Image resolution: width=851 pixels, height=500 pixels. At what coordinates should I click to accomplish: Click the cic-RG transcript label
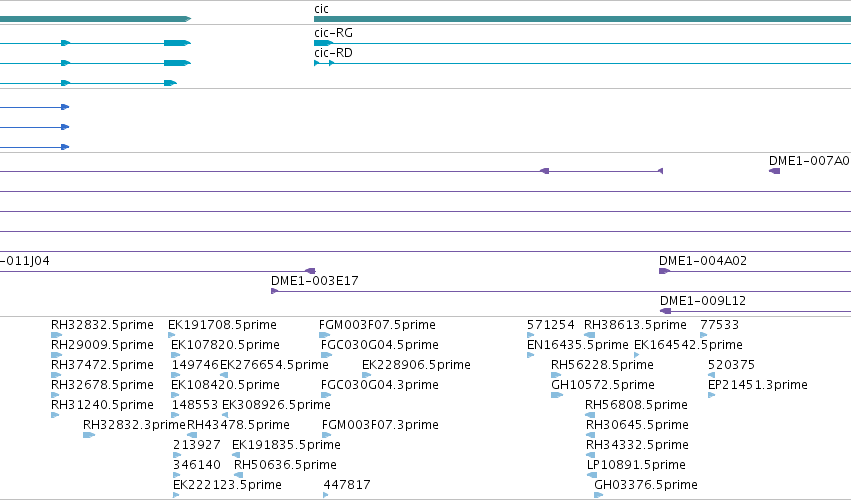[x=333, y=33]
